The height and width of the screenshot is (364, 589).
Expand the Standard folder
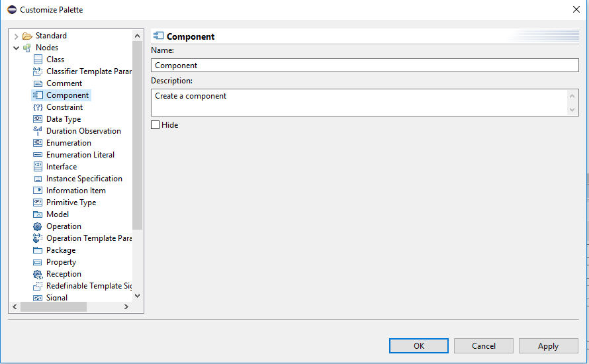tap(16, 36)
